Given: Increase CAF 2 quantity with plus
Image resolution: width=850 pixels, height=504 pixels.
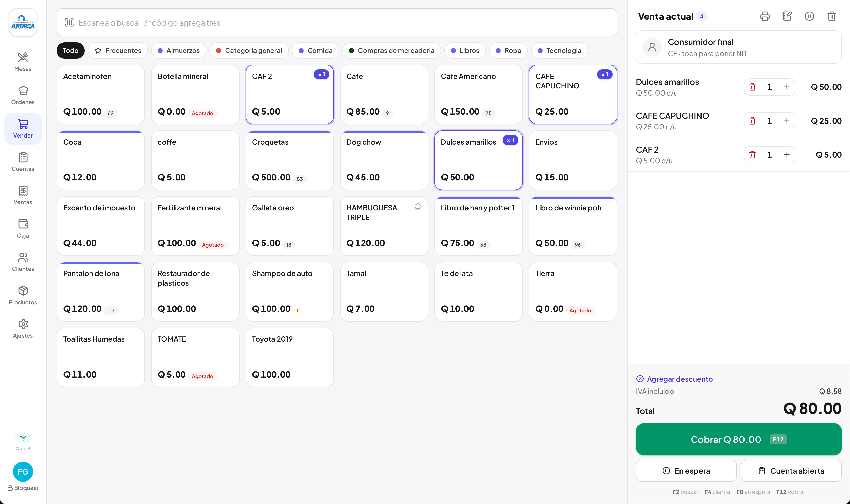Looking at the screenshot, I should coord(787,155).
